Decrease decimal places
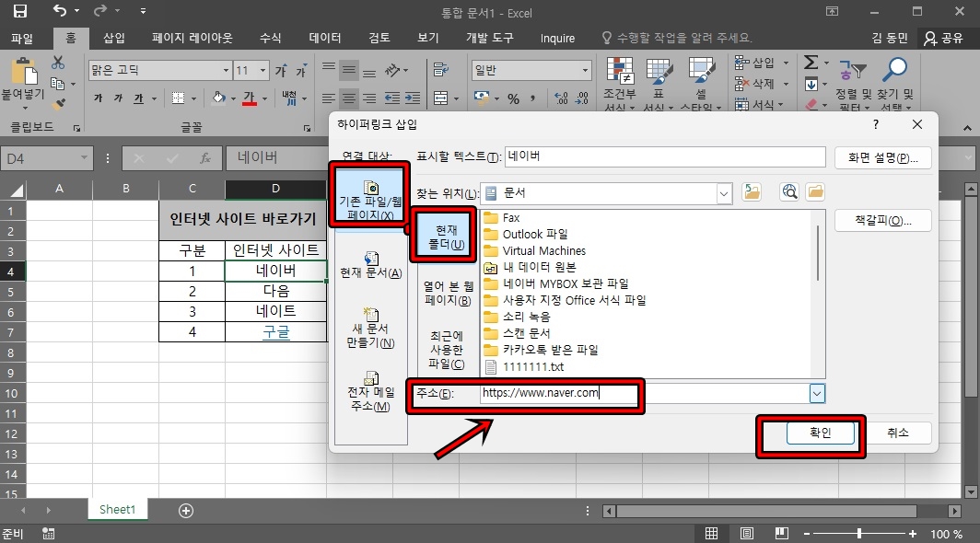Viewport: 980px width, 543px height. pyautogui.click(x=582, y=98)
